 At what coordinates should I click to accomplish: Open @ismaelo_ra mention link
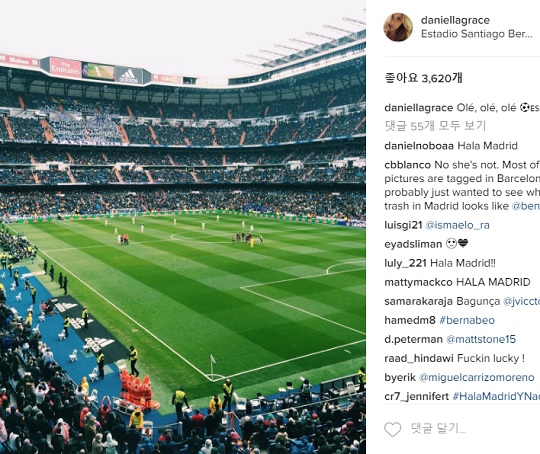[457, 225]
